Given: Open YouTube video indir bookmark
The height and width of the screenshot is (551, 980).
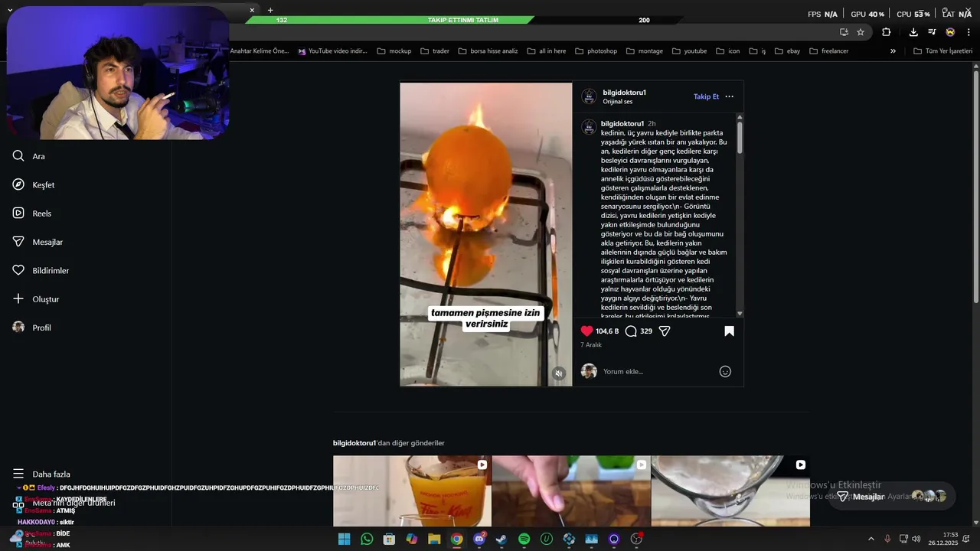Looking at the screenshot, I should [x=332, y=51].
